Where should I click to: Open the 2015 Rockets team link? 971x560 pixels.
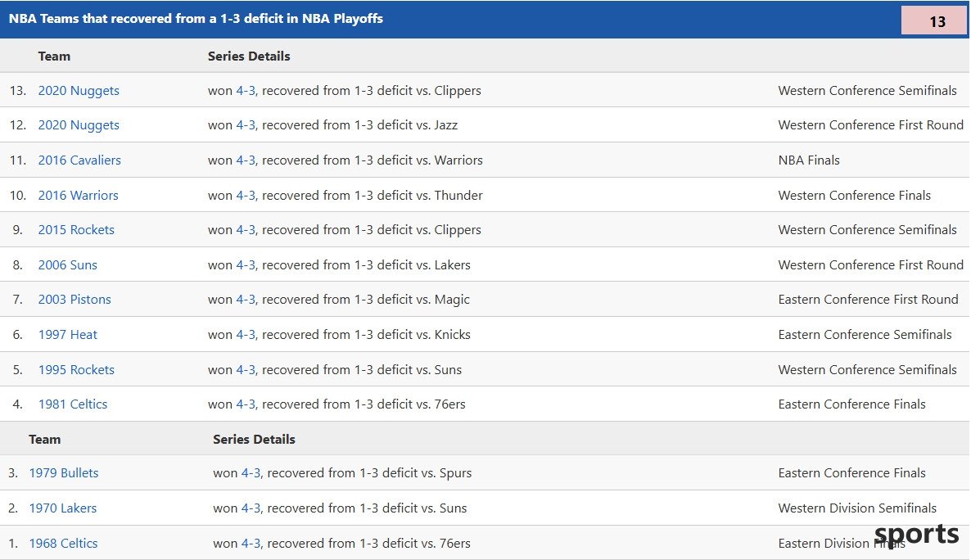(x=76, y=230)
